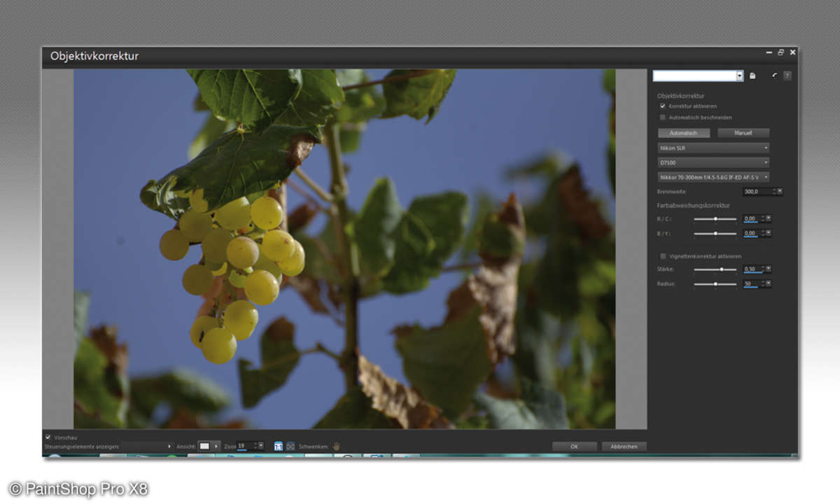Screen dimensions: 840x504
Task: Click the Ansicht view layout icon
Action: pyautogui.click(x=205, y=446)
